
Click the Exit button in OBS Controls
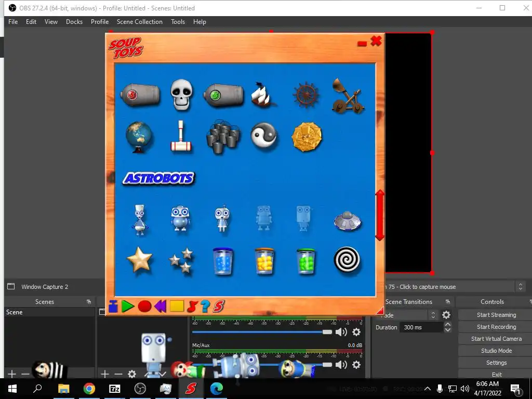pyautogui.click(x=496, y=374)
